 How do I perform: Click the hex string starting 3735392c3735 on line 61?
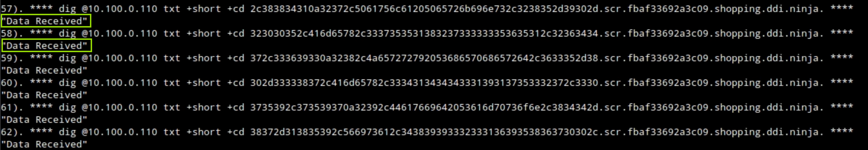tap(424, 108)
